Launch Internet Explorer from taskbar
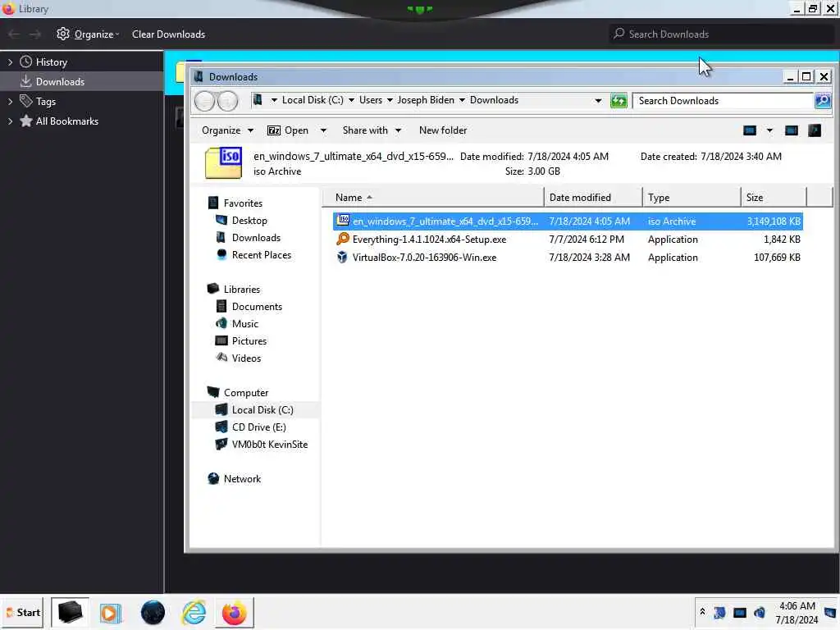840x630 pixels. click(194, 612)
